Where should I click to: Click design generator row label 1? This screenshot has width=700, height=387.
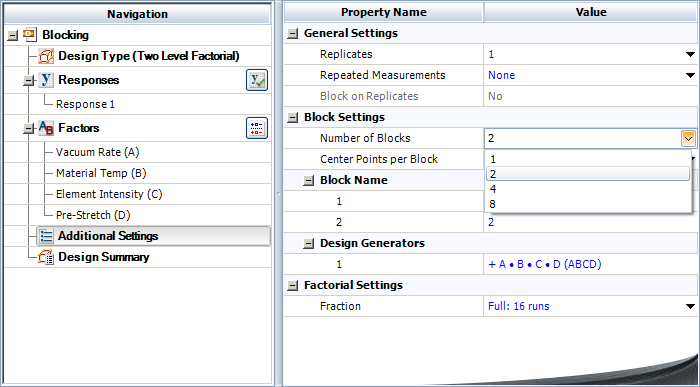[x=339, y=264]
